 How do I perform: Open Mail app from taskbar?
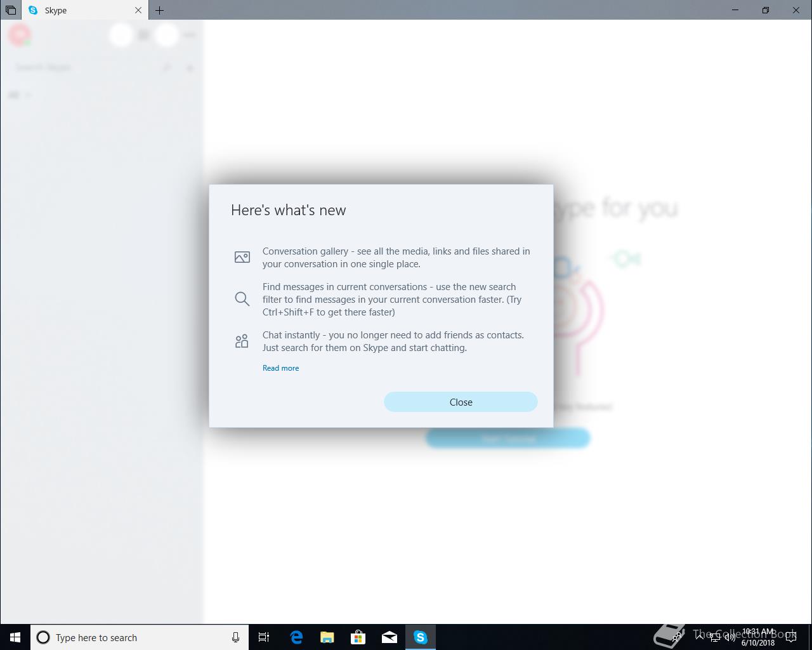click(x=390, y=637)
